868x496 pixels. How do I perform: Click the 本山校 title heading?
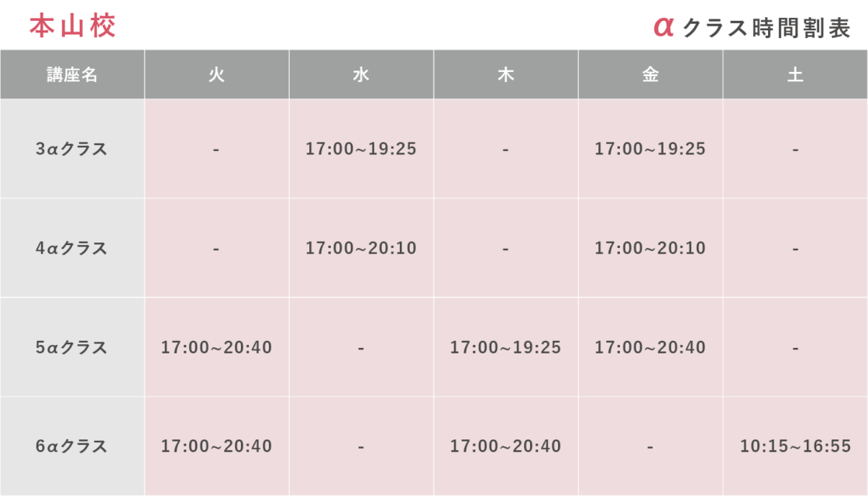coord(72,26)
